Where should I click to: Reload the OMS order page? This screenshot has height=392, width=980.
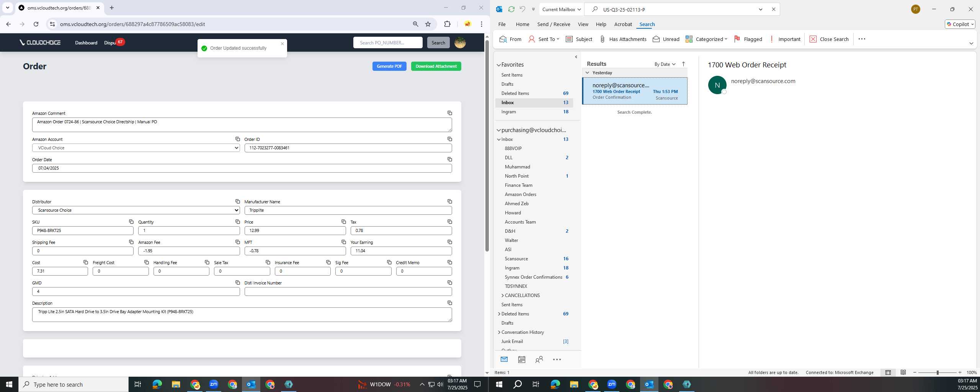coord(36,24)
